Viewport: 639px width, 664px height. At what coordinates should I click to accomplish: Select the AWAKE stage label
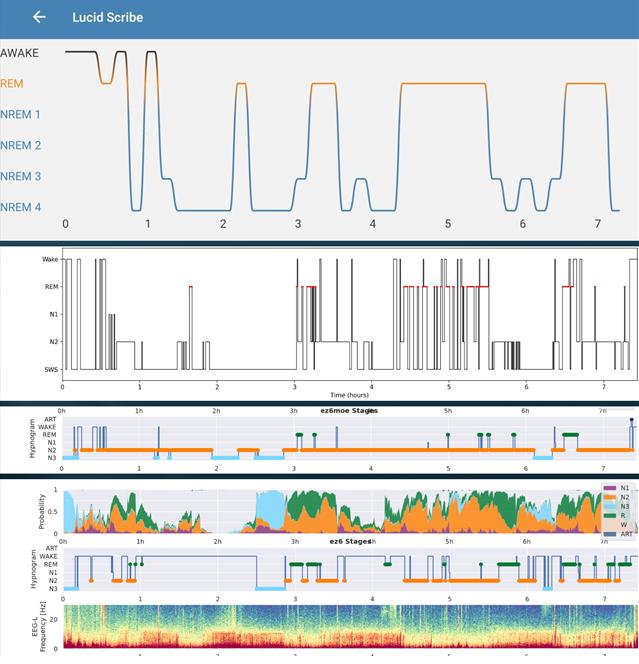[x=19, y=53]
